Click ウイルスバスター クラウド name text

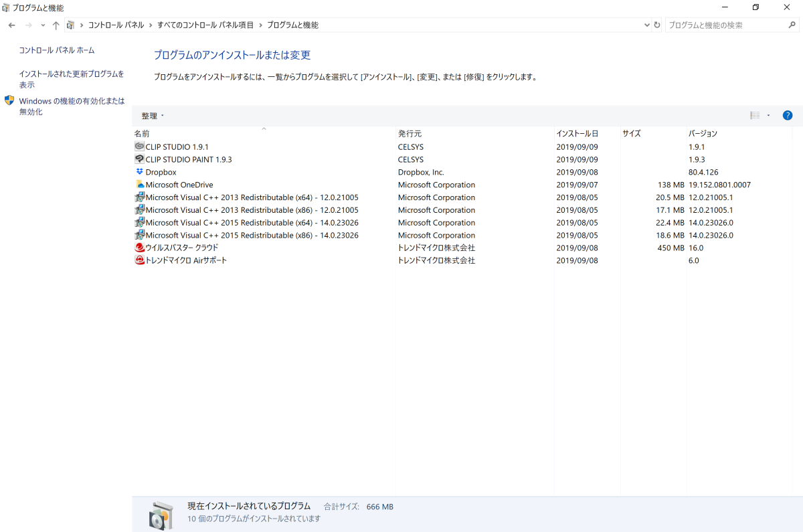[x=182, y=248]
